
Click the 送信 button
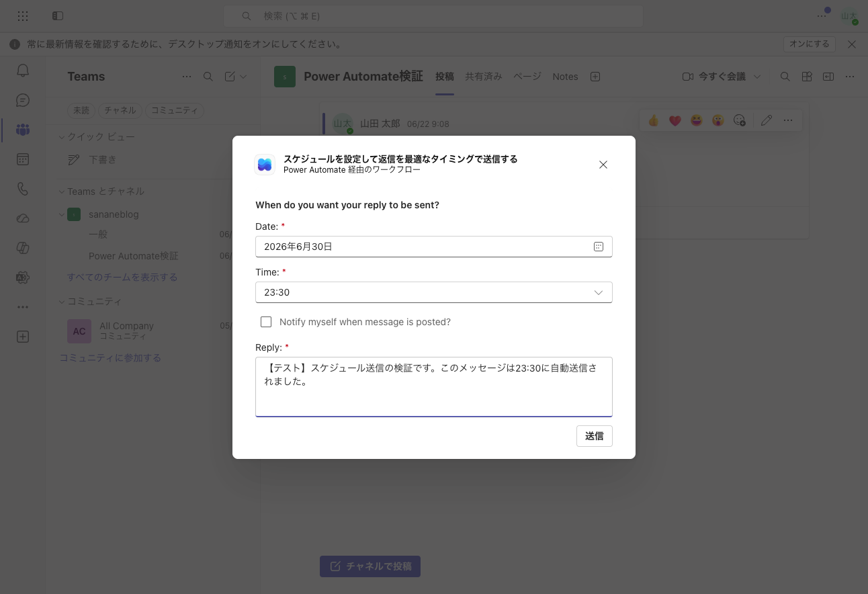click(x=595, y=436)
